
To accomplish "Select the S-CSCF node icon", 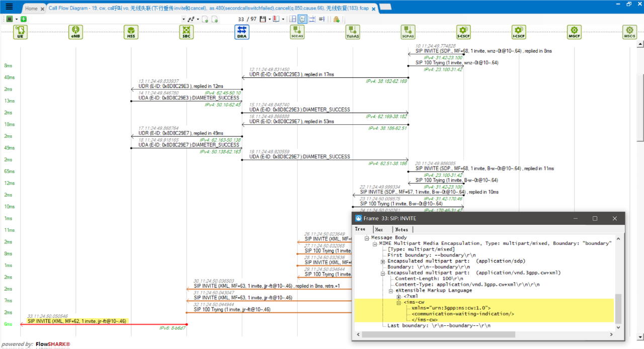I will (463, 32).
